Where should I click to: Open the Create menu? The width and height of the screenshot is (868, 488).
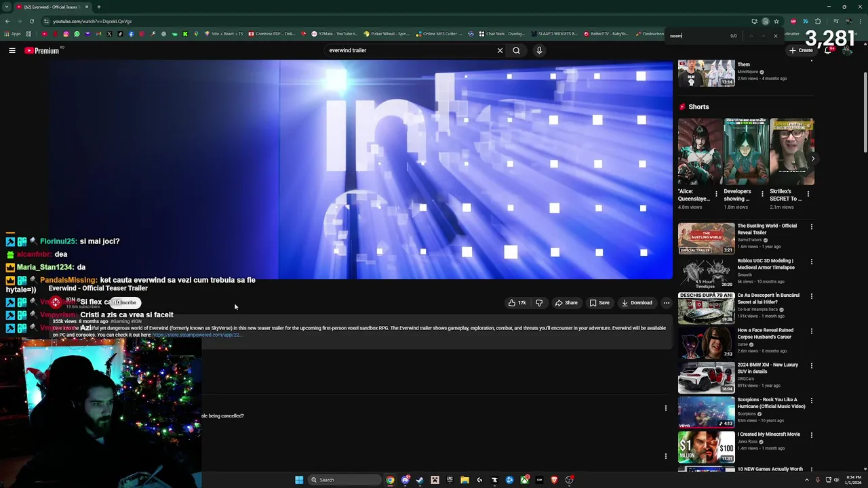point(801,50)
